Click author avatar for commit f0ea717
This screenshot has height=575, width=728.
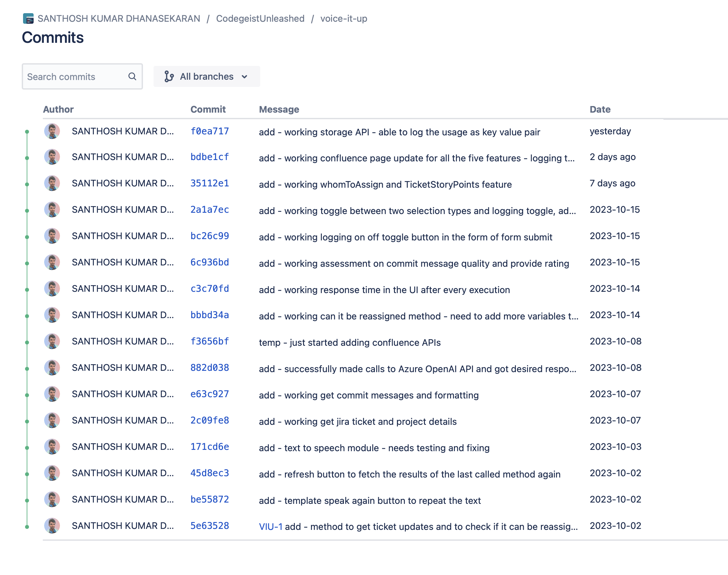click(x=52, y=131)
